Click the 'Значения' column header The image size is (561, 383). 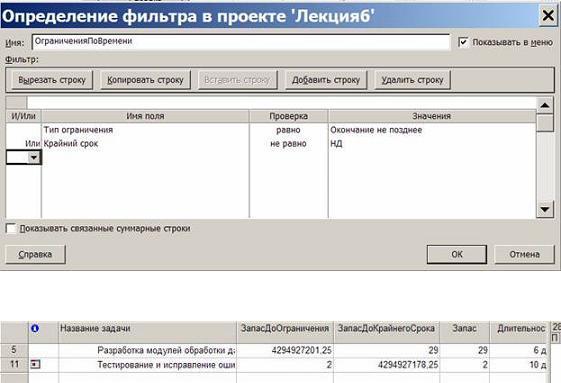tap(432, 116)
